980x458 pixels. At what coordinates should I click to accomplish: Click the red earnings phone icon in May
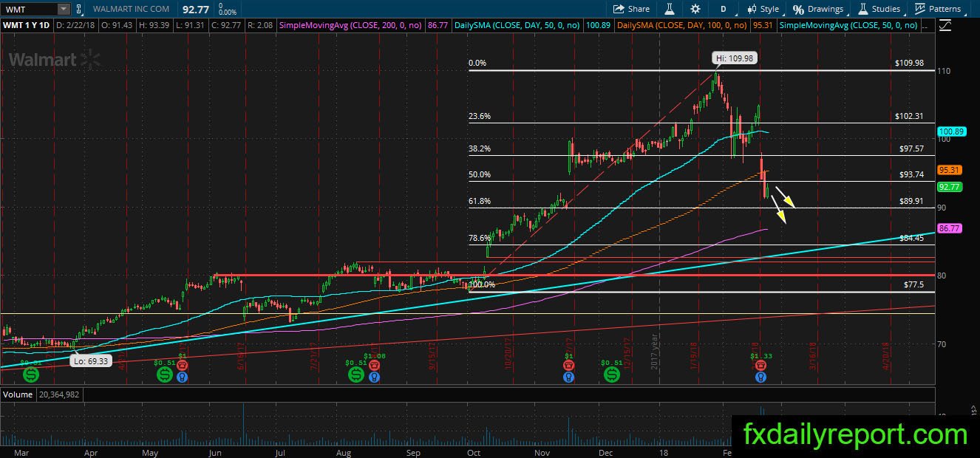183,365
